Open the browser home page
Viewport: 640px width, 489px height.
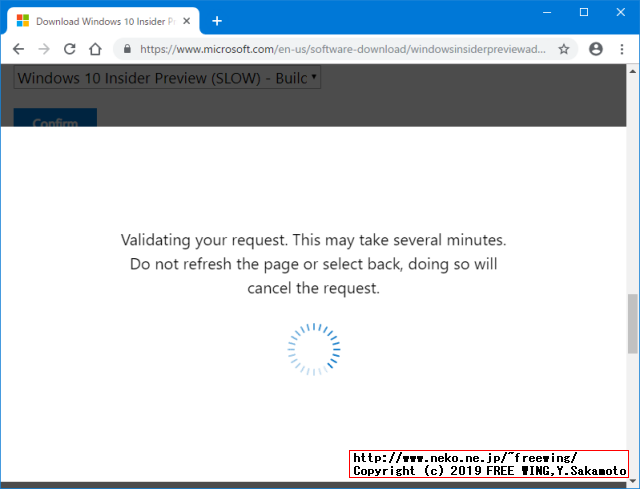pos(95,49)
